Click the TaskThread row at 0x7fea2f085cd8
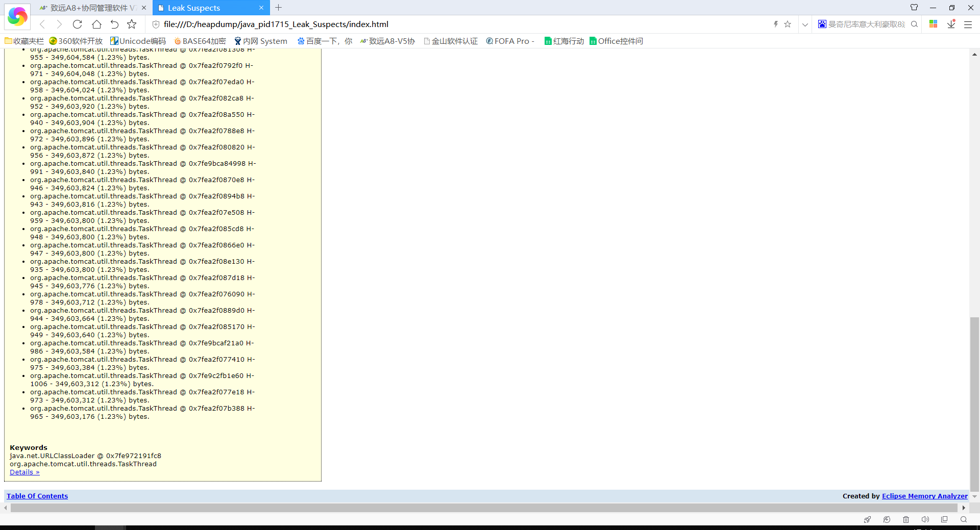This screenshot has height=530, width=980. 142,233
